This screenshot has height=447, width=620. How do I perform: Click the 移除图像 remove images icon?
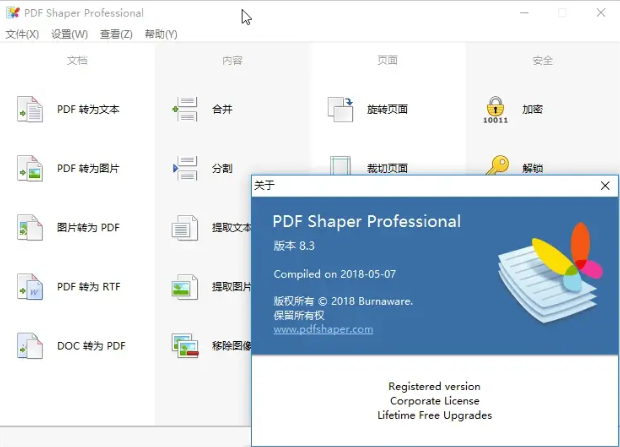click(x=185, y=346)
